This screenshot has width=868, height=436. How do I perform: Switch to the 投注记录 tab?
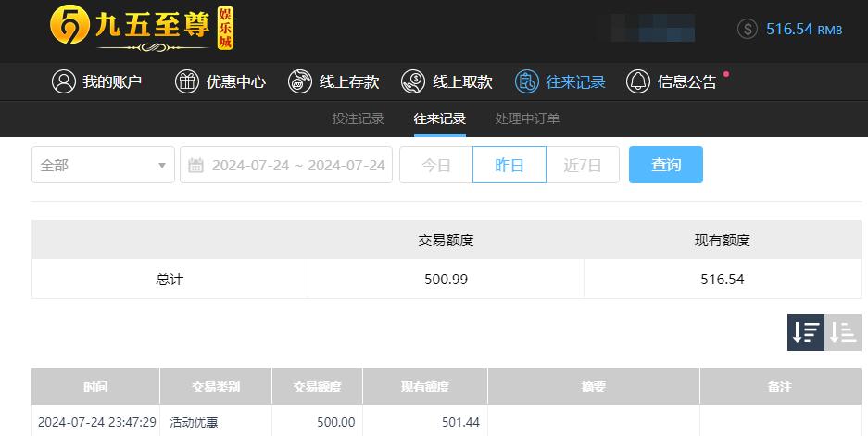tap(358, 118)
